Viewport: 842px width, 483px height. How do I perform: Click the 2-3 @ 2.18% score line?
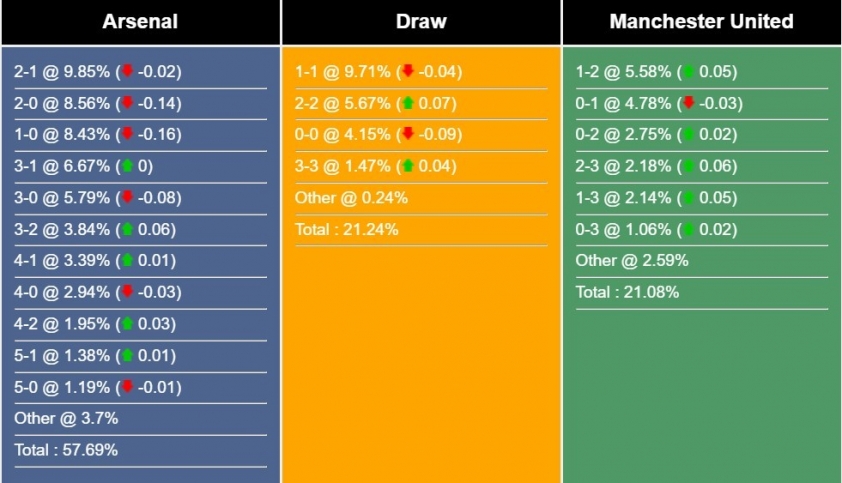[x=656, y=166]
